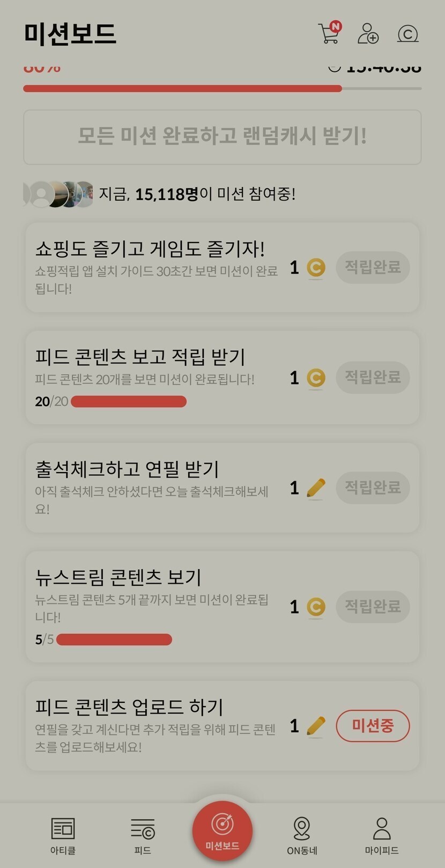Open the 피드 콘텐츠 업로드 하기 mission title
This screenshot has height=868, width=445.
pos(129,707)
